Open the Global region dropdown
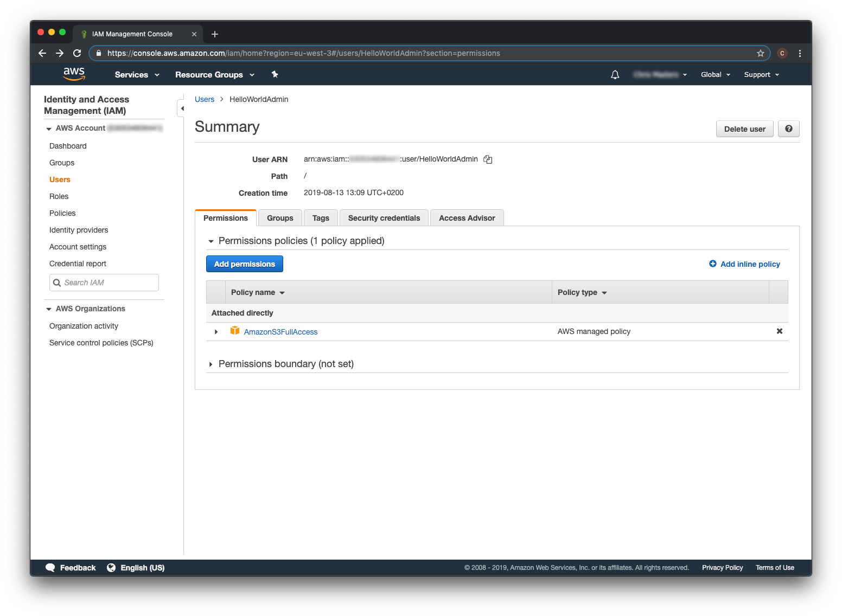The width and height of the screenshot is (842, 616). click(x=716, y=75)
